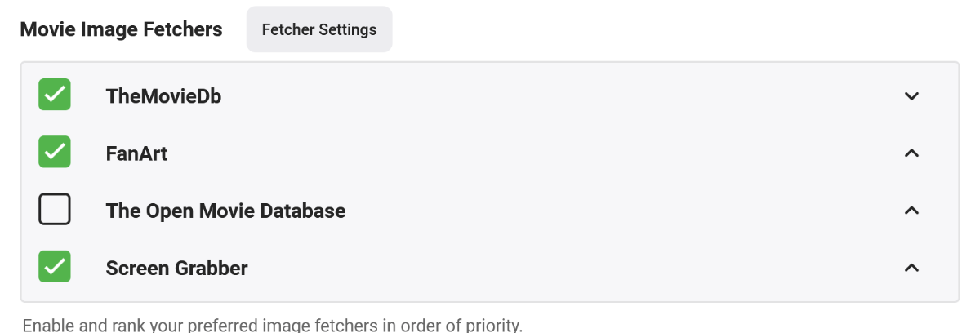
Task: Move Screen Grabber up in priority
Action: [912, 268]
